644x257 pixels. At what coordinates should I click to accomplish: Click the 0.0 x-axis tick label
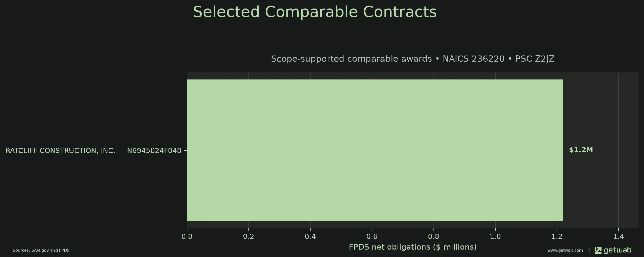tap(187, 236)
